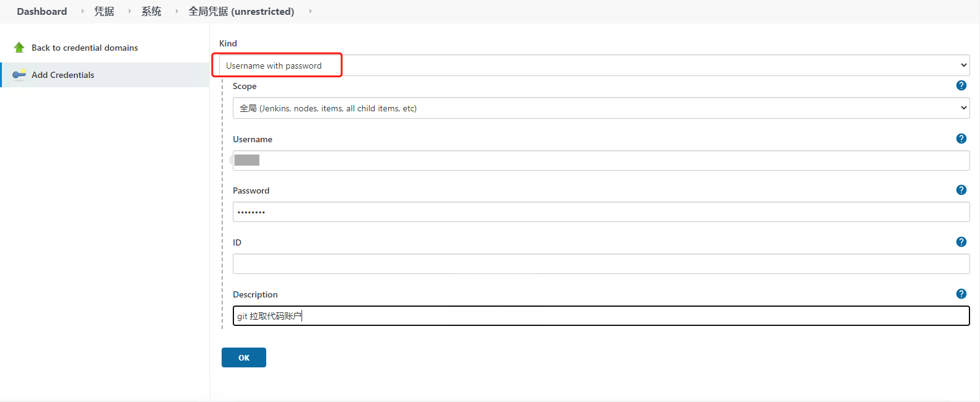Viewport: 980px width, 402px height.
Task: Focus the Username input field
Action: click(x=601, y=160)
